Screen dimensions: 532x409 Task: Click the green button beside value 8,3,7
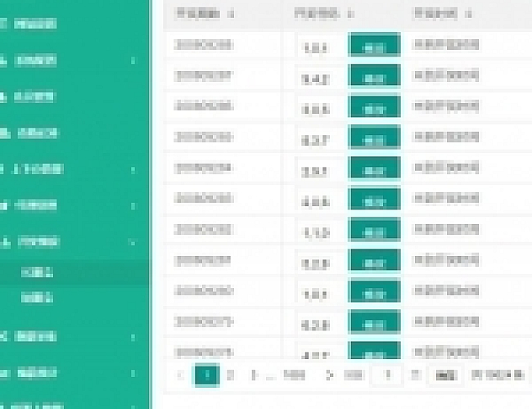point(374,140)
